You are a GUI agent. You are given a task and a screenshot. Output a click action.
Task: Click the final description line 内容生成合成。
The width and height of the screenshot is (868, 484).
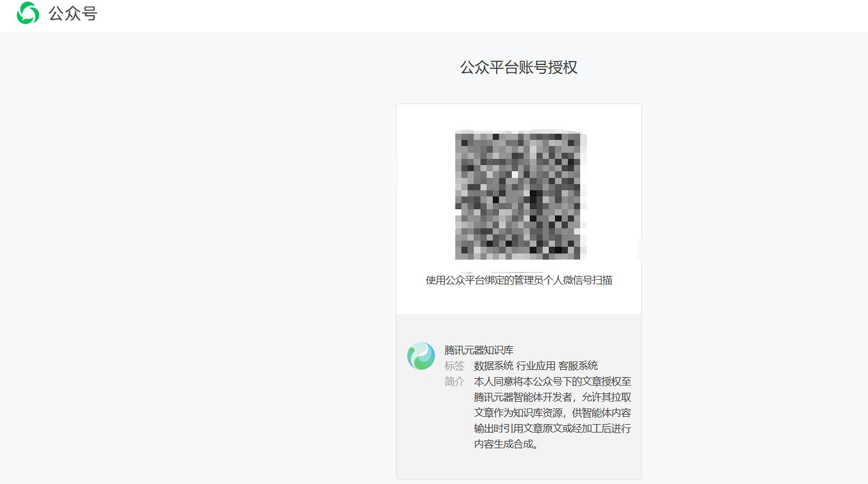pyautogui.click(x=506, y=444)
